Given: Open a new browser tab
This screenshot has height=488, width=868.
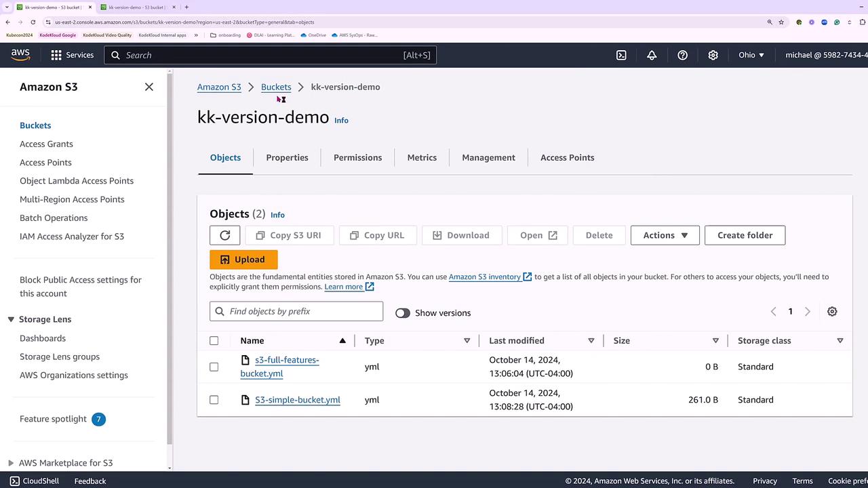Looking at the screenshot, I should tap(186, 7).
